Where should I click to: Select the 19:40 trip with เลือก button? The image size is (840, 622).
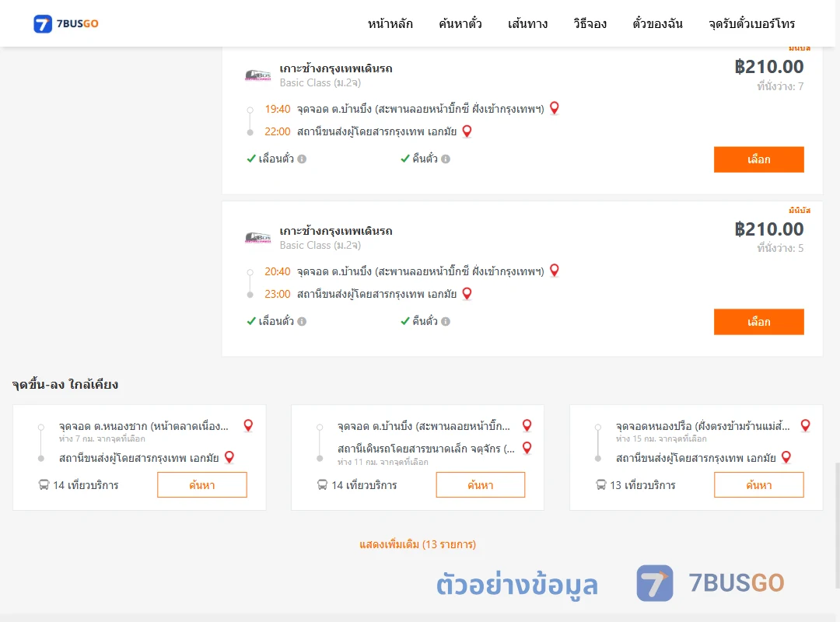[758, 159]
